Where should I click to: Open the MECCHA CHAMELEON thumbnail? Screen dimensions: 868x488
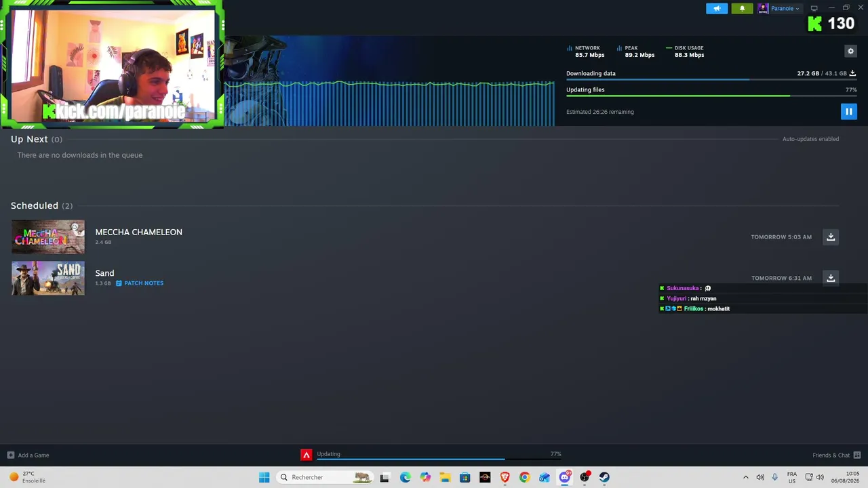(x=48, y=237)
